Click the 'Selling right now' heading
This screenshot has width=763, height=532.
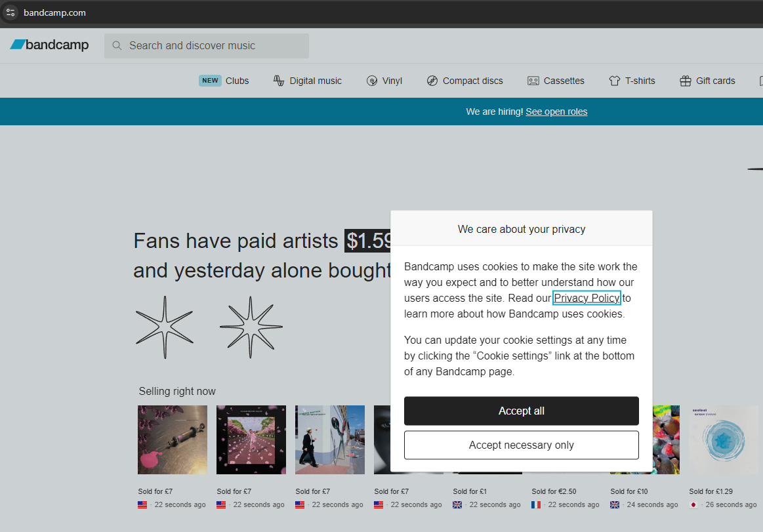177,392
